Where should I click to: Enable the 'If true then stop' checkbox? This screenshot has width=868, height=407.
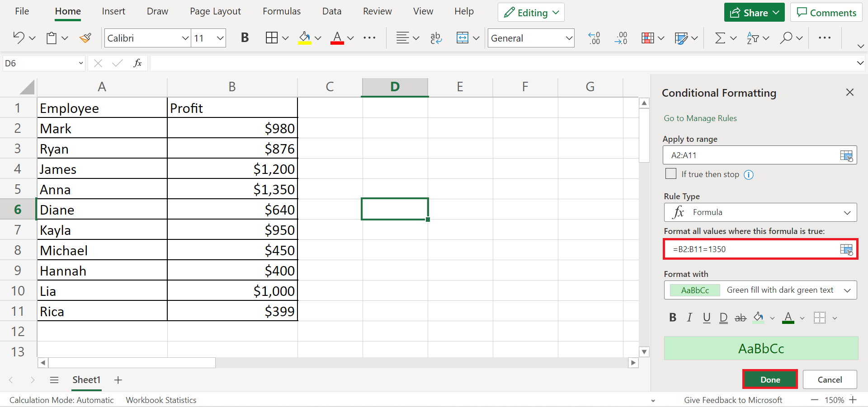point(671,174)
